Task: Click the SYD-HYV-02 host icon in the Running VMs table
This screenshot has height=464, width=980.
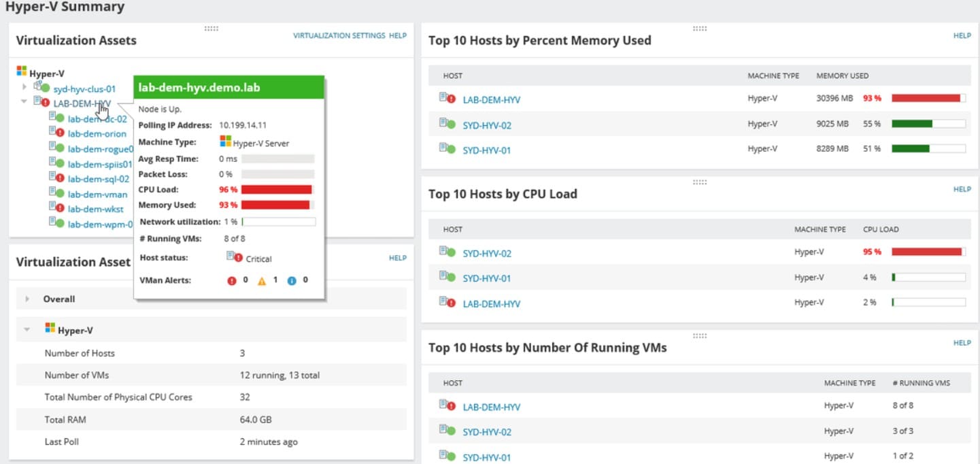Action: pyautogui.click(x=447, y=430)
